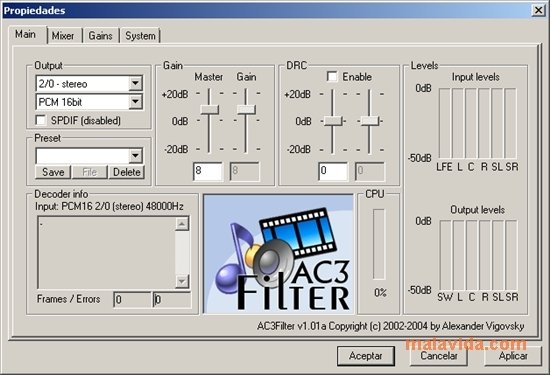Click scroll up arrow in Decoder info box

tap(182, 223)
